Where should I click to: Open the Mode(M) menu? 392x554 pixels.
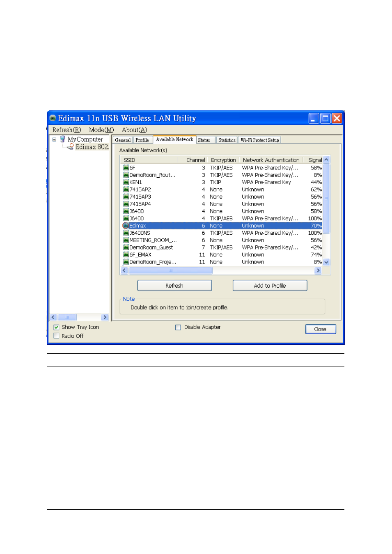click(101, 130)
